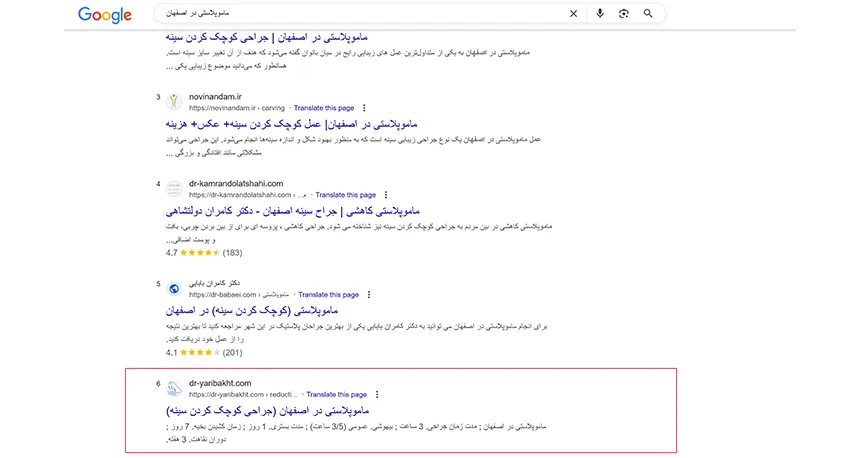Click novinandam.ir site favicon
This screenshot has width=860, height=458.
(174, 101)
